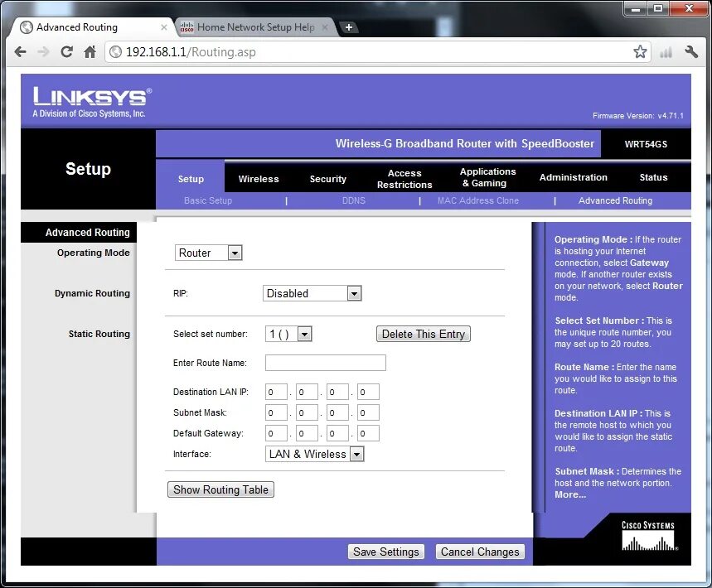Click the 'Operating Mode' sidebar label
The image size is (712, 588).
93,253
